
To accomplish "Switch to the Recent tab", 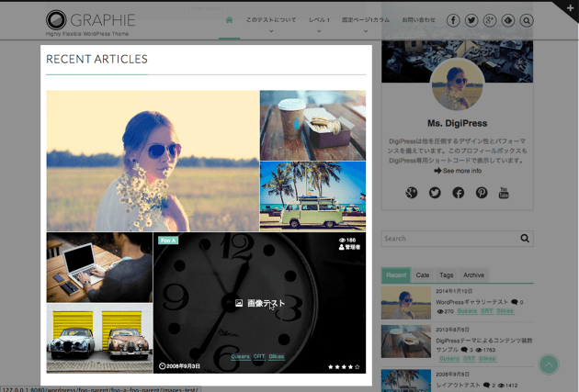I will (x=396, y=275).
